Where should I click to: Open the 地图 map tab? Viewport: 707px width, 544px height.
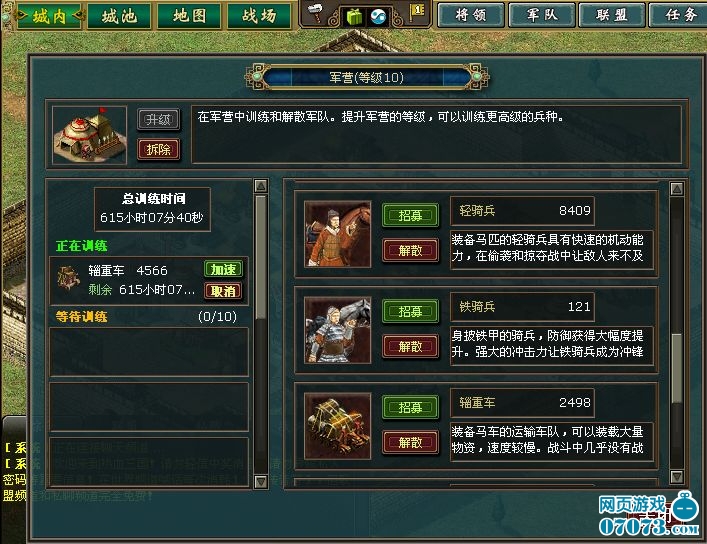189,16
